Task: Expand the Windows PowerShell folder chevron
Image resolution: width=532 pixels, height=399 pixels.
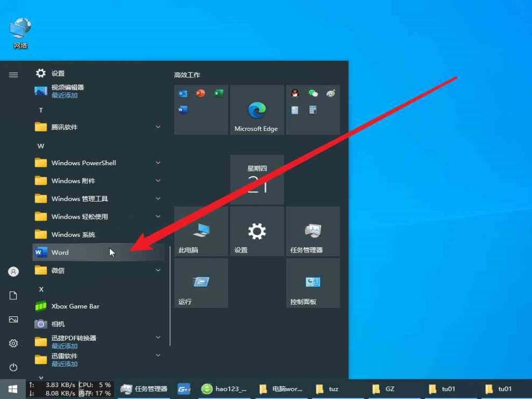Action: [x=158, y=163]
